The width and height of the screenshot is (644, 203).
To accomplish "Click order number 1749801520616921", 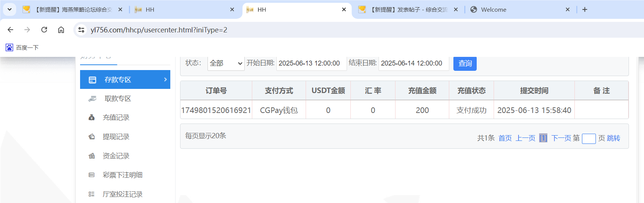I will [x=216, y=110].
